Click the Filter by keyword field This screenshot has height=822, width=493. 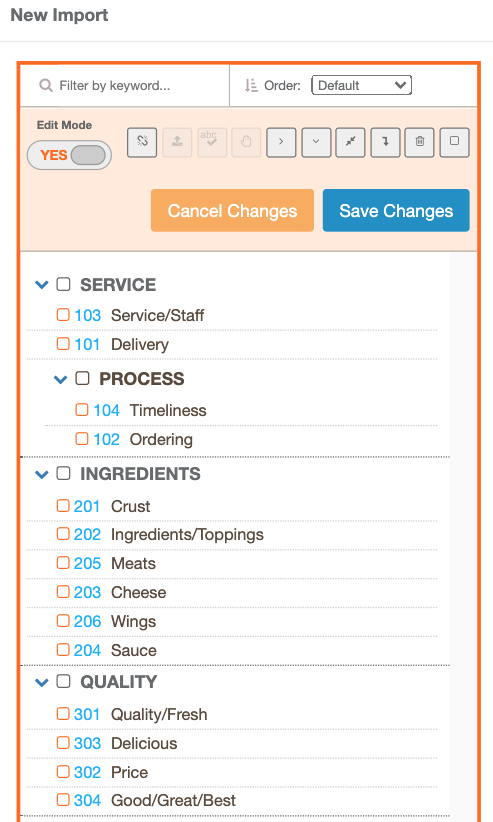click(125, 85)
